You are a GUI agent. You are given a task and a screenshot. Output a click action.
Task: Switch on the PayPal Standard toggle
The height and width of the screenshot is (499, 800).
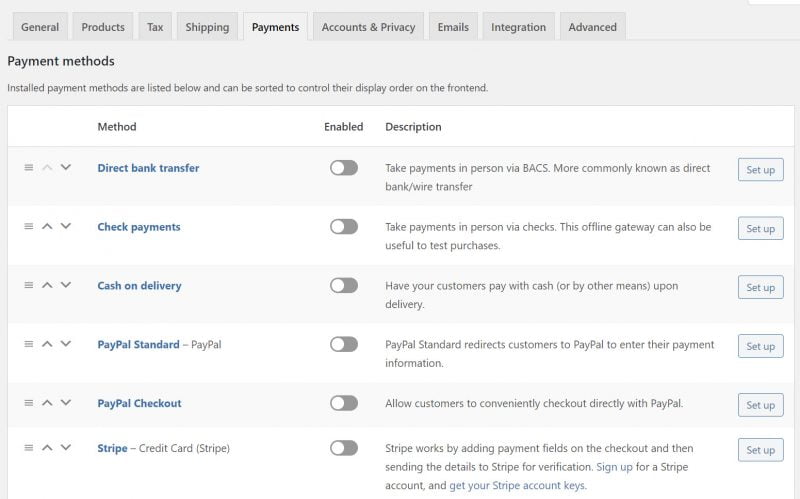[343, 344]
